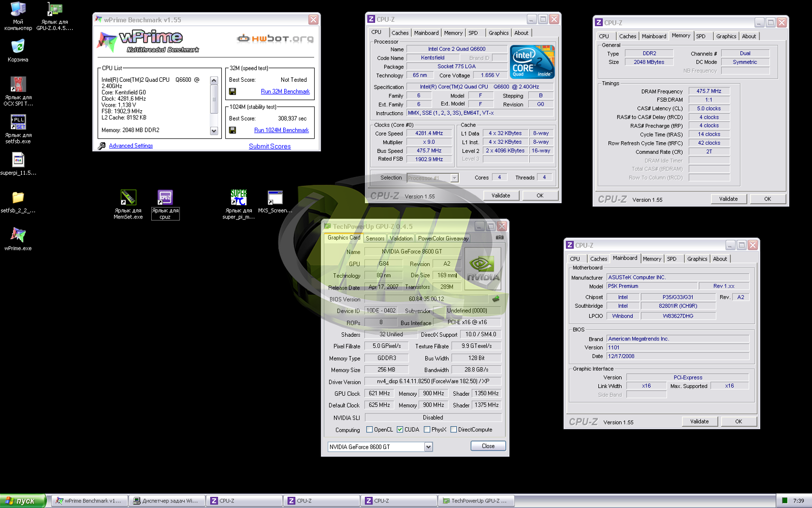This screenshot has height=508, width=812.
Task: Click the Z icon of CPU-Z Memory window
Action: pyautogui.click(x=599, y=22)
